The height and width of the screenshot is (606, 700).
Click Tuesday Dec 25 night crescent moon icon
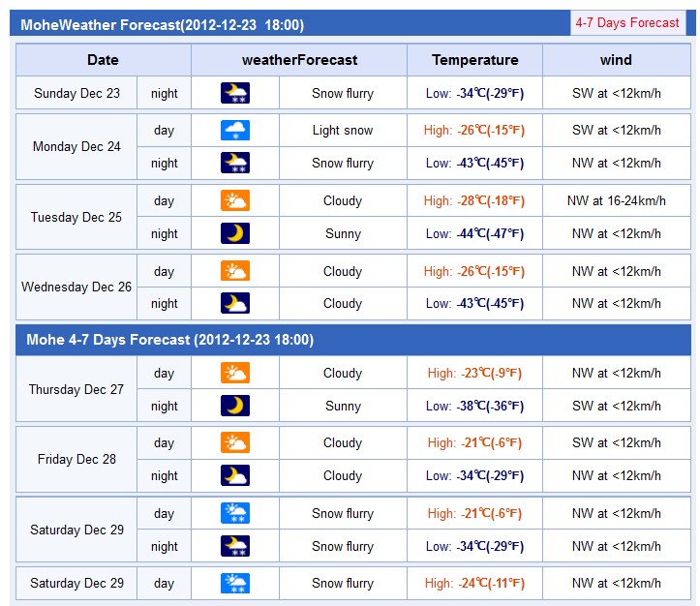[x=235, y=233]
